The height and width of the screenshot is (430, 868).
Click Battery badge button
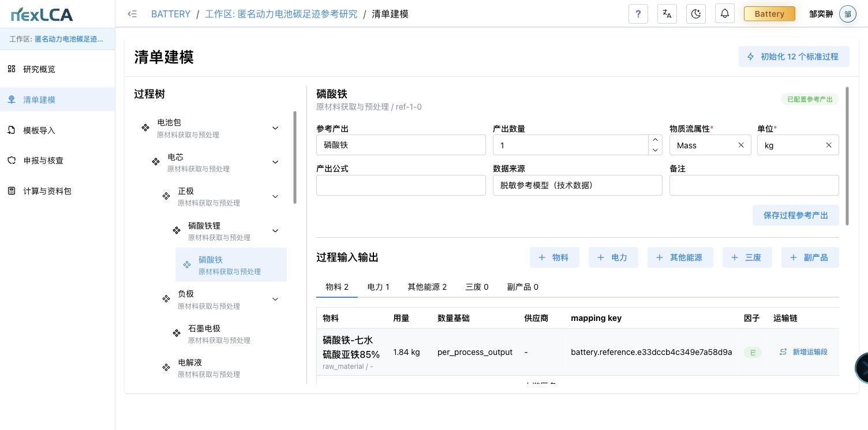tap(770, 14)
